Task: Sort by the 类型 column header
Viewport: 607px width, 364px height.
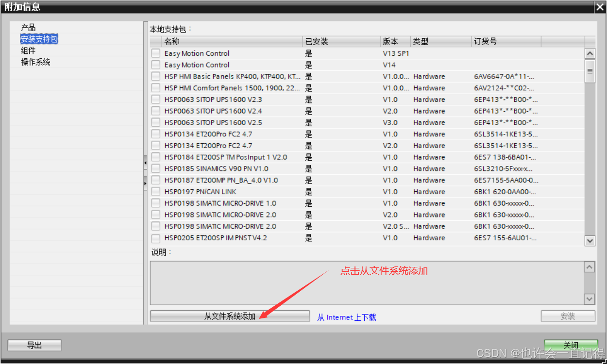Action: click(441, 42)
